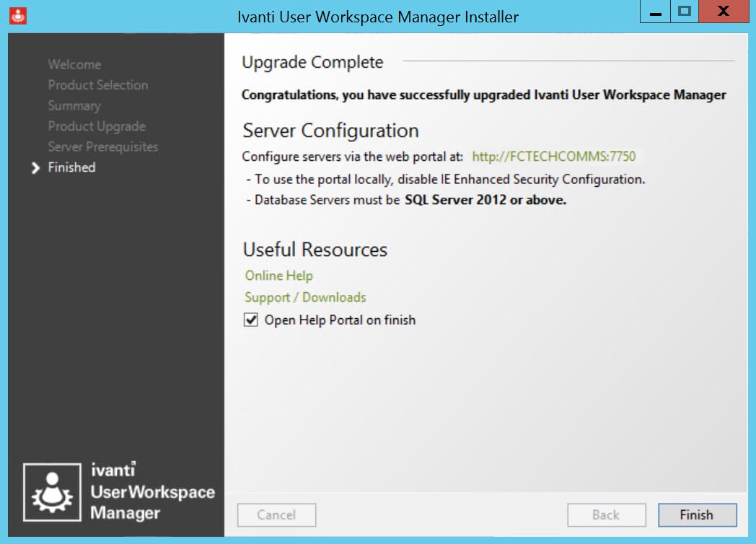Select the Summary step in sidebar
This screenshot has height=544, width=756.
tap(74, 105)
